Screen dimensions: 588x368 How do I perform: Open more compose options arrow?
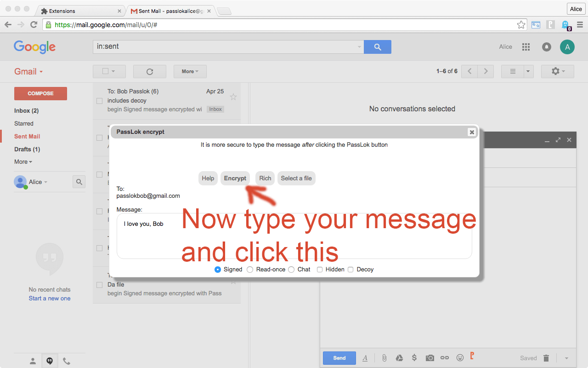tap(566, 358)
